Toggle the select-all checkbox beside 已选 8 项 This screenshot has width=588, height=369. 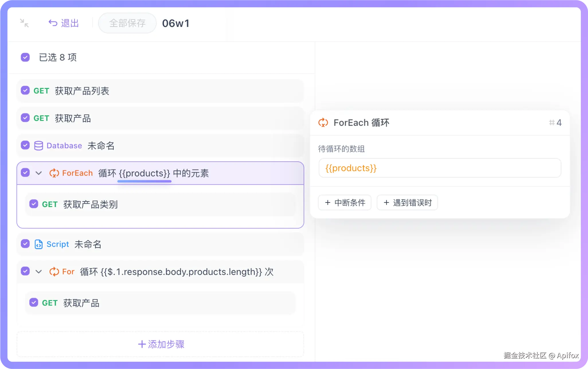(25, 57)
